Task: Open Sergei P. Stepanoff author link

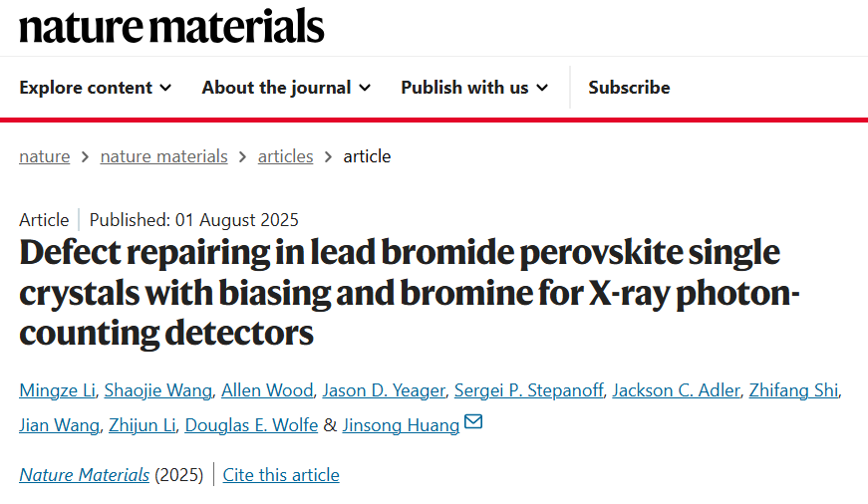Action: (x=528, y=390)
